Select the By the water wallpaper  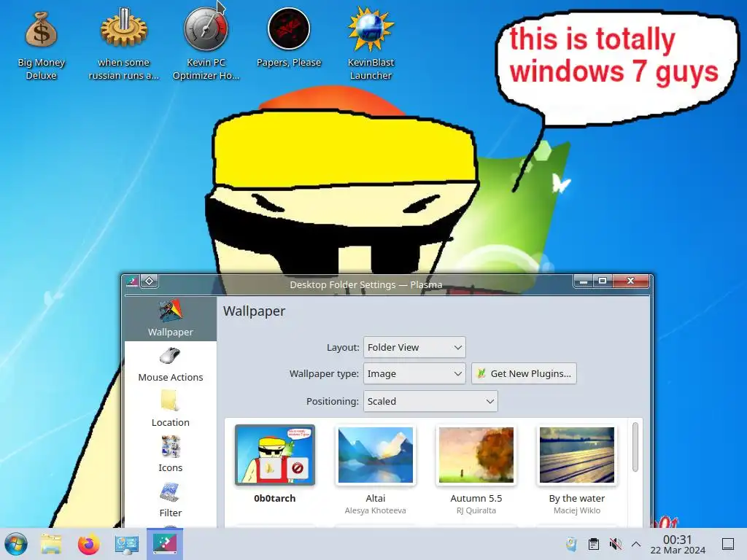point(577,455)
